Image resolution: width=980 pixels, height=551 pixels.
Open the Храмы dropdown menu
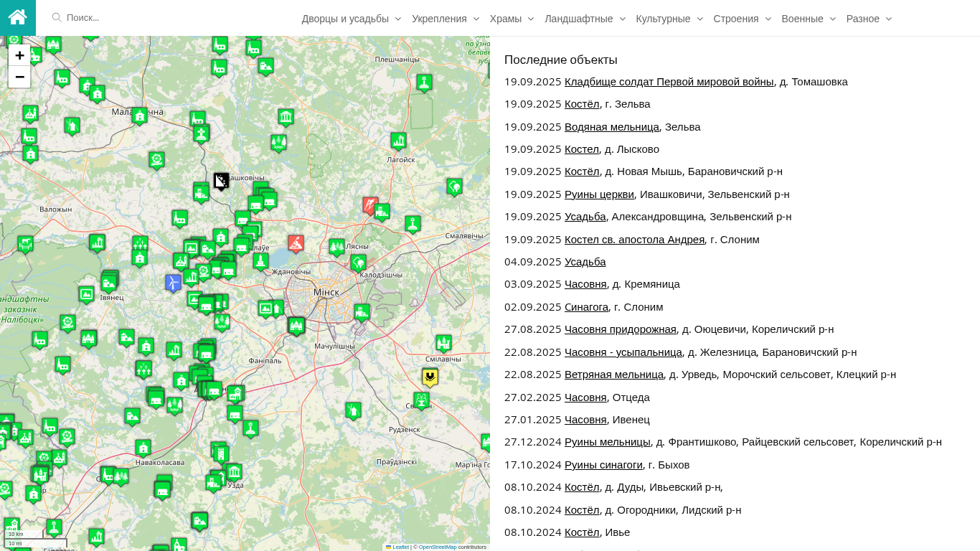click(512, 19)
